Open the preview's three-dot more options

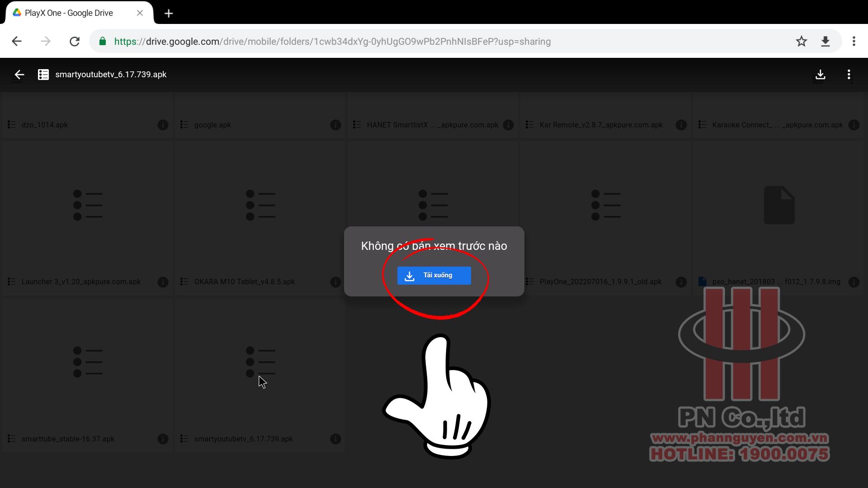point(849,75)
